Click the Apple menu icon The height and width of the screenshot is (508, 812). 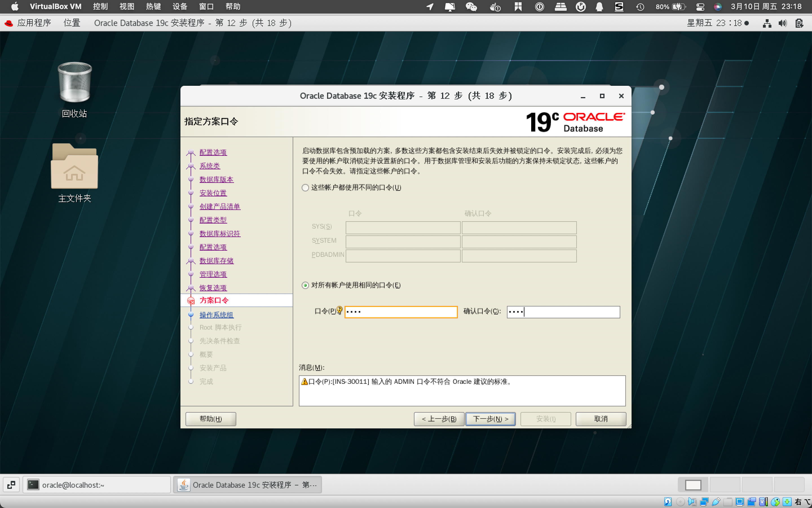click(x=15, y=6)
